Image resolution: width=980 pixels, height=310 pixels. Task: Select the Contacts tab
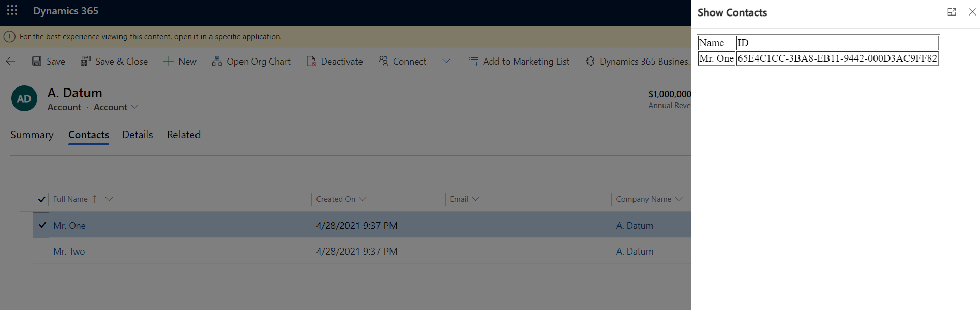pos(88,135)
